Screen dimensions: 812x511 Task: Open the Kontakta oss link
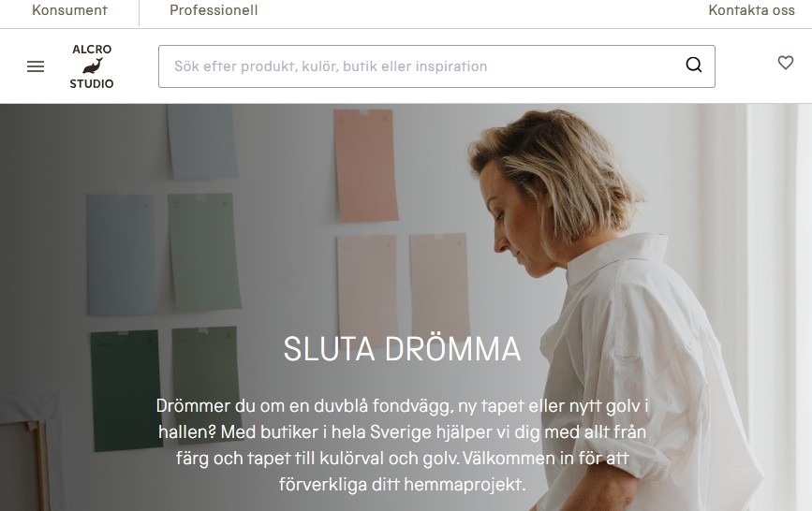click(751, 10)
